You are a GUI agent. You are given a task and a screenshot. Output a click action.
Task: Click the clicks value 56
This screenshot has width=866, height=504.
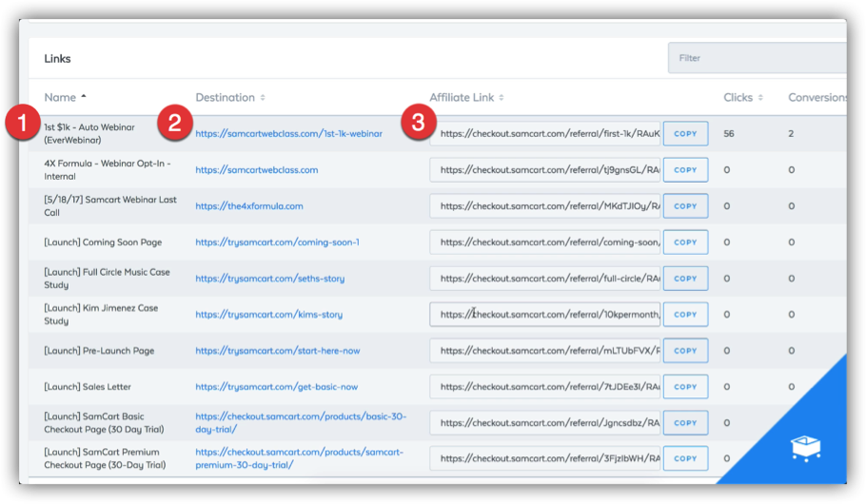pyautogui.click(x=729, y=133)
